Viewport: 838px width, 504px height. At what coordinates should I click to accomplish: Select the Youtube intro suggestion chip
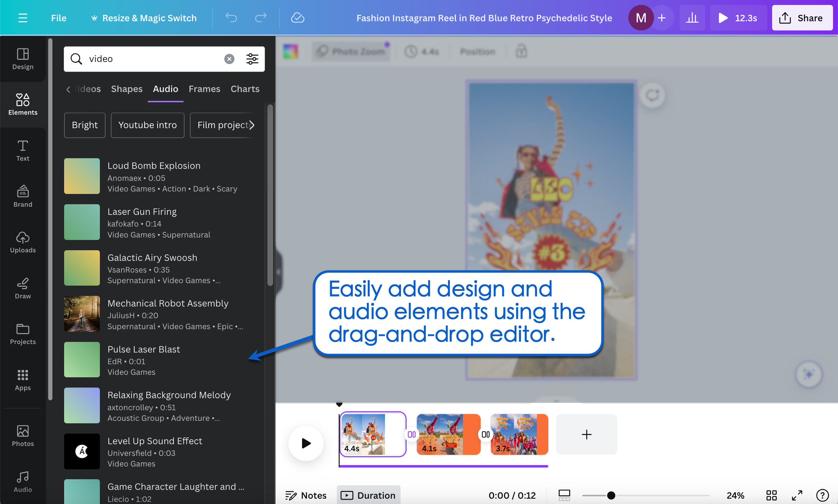[x=147, y=125]
